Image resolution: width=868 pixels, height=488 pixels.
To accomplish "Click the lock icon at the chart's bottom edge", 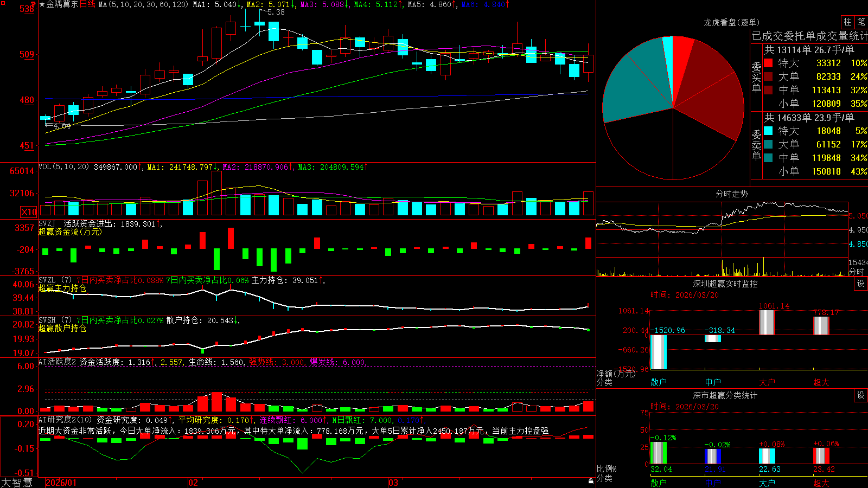I will click(591, 481).
